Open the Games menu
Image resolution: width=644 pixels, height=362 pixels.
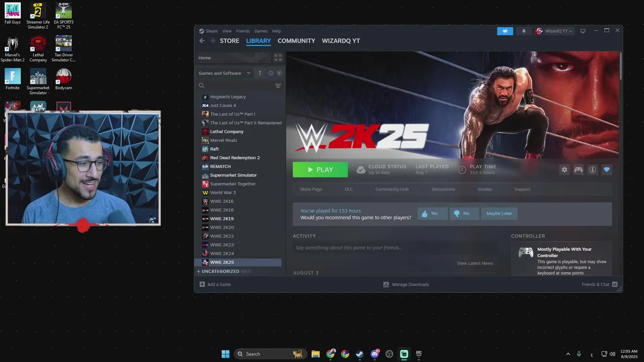point(261,31)
